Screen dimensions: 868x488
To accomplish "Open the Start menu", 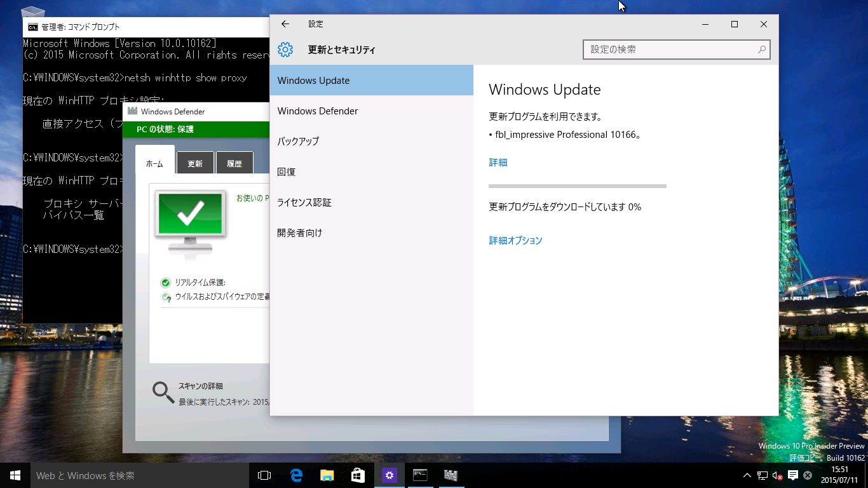I will (x=15, y=475).
